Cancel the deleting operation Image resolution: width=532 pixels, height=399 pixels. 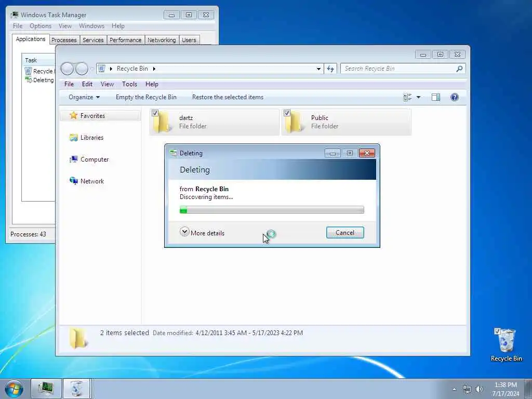345,233
